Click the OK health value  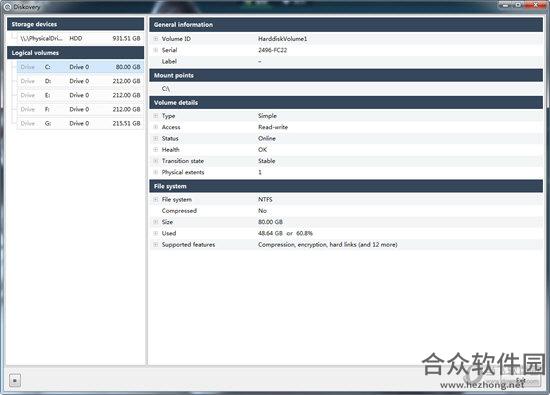click(262, 149)
